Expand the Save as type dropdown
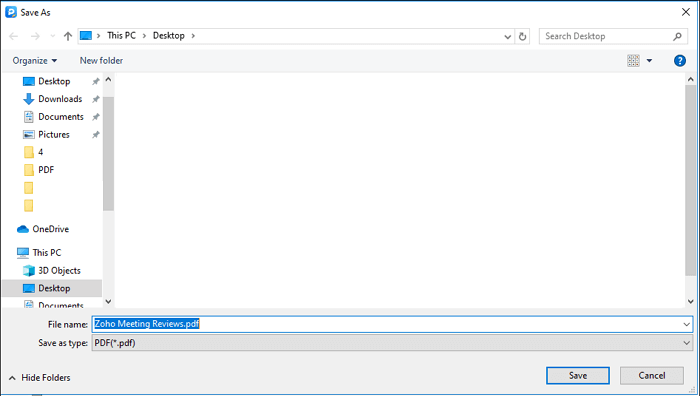 pos(686,343)
